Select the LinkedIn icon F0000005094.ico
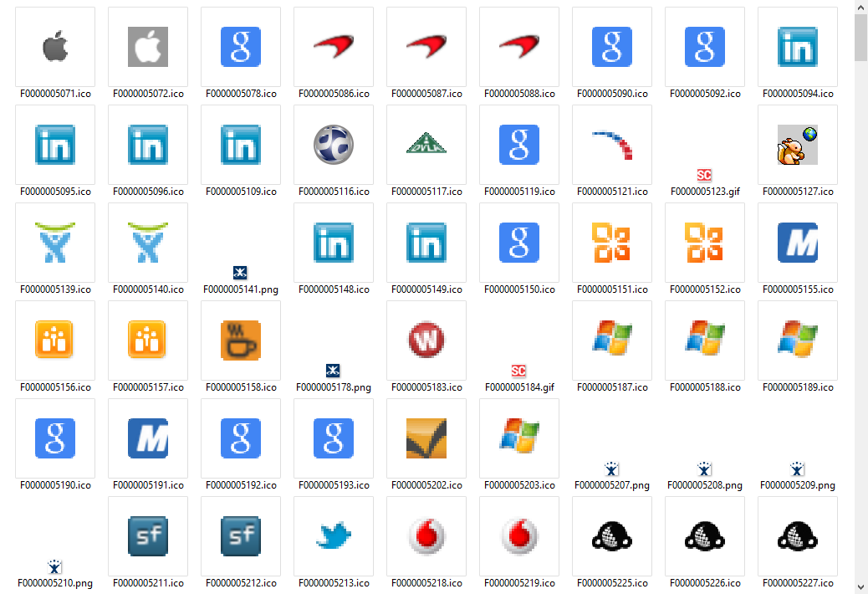868x594 pixels. pyautogui.click(x=798, y=47)
